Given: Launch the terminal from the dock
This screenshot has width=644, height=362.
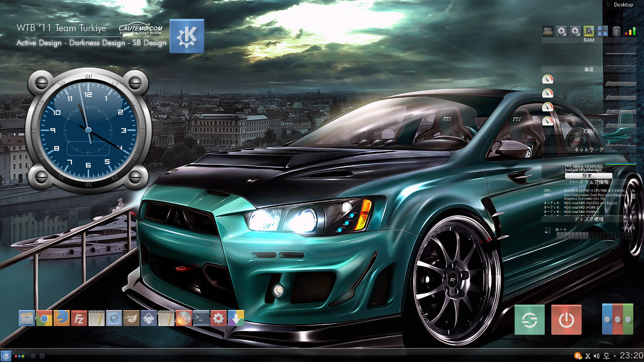Looking at the screenshot, I should pos(201,318).
